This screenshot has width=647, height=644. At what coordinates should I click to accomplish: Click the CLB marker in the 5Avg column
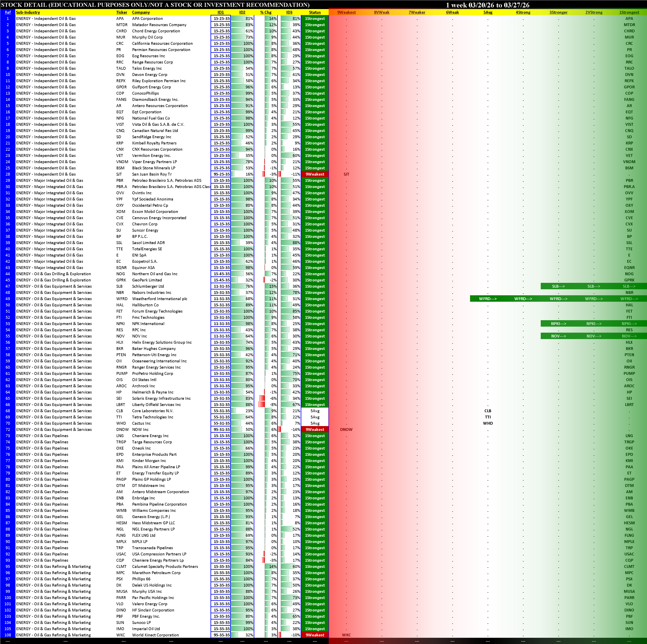488,411
